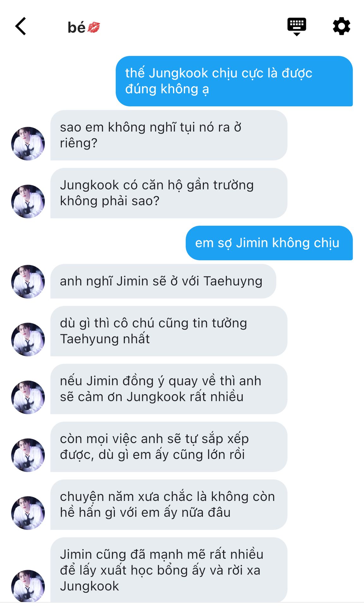Select blue bubble 'em sợ Jimin không chịu'
The image size is (364, 606).
(269, 243)
